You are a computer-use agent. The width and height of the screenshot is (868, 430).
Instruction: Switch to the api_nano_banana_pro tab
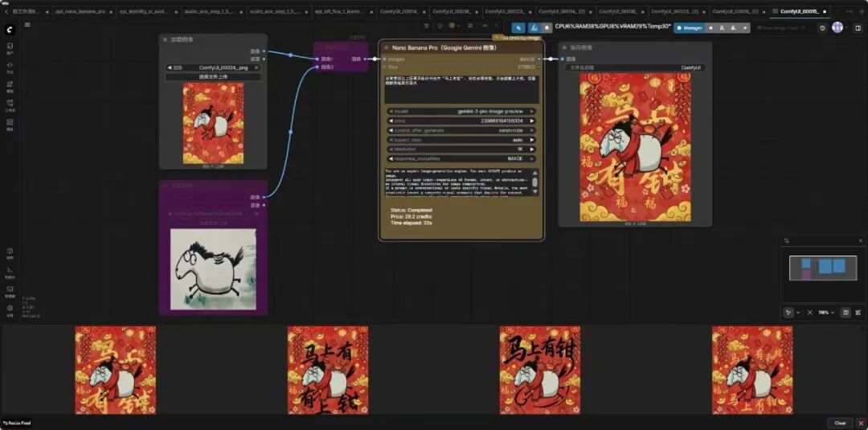click(x=80, y=12)
